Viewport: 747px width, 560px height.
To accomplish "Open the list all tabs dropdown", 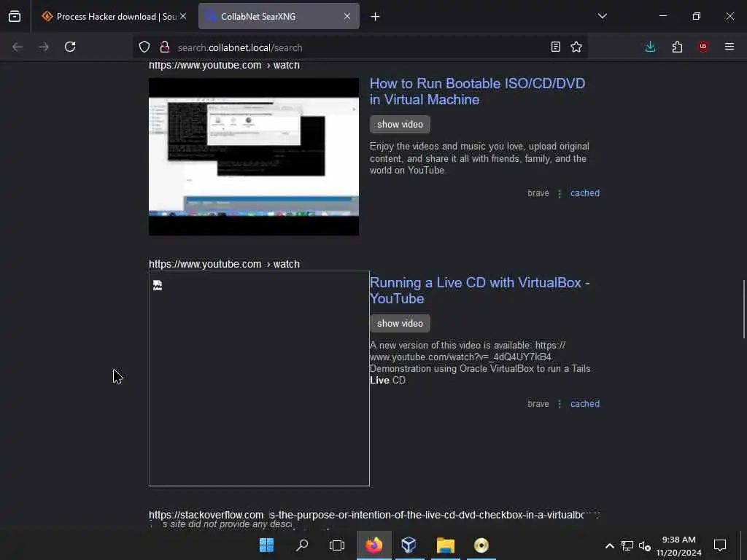I will 602,16.
